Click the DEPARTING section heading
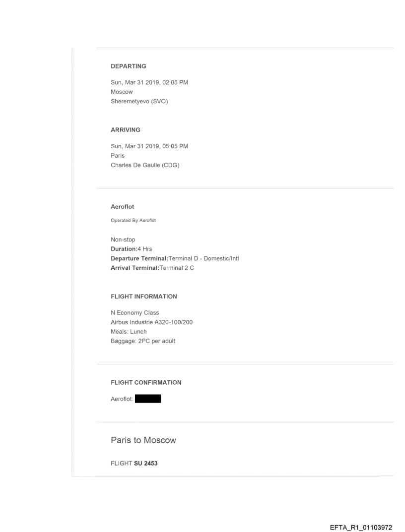Screen dimensions: 405x532 tap(128, 66)
